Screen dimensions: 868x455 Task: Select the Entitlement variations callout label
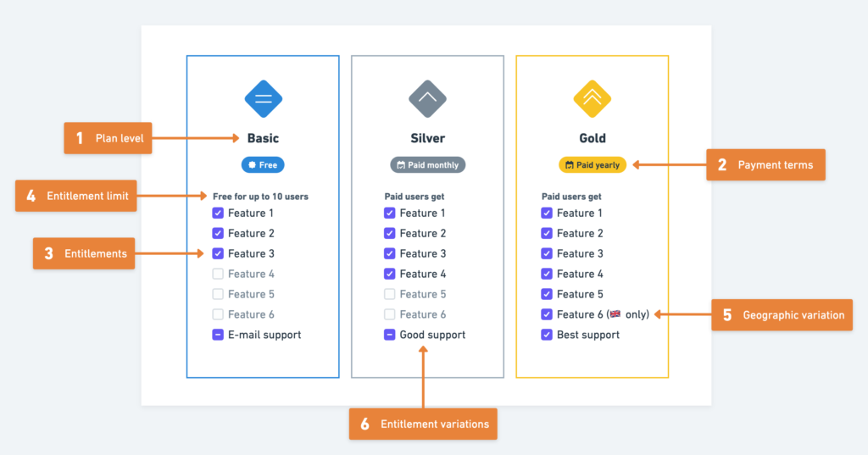point(423,424)
